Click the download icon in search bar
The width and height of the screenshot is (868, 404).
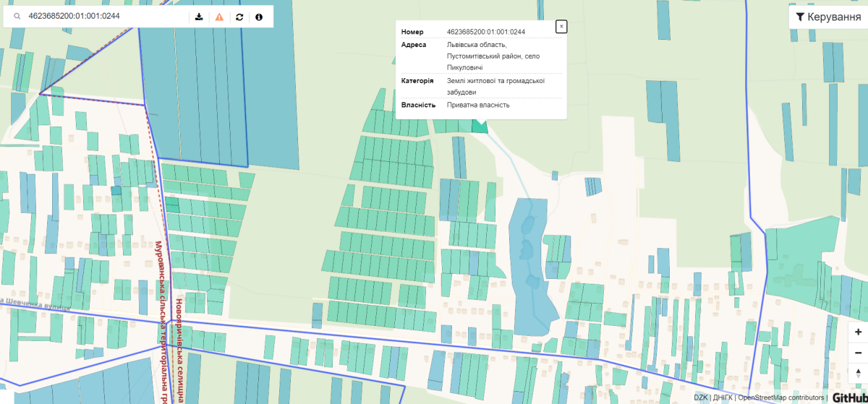pos(200,17)
